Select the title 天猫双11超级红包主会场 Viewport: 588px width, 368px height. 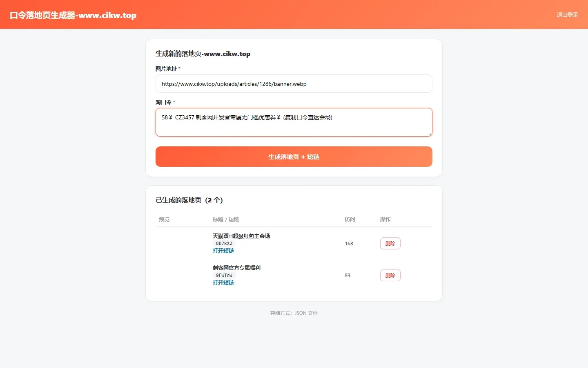pos(241,236)
